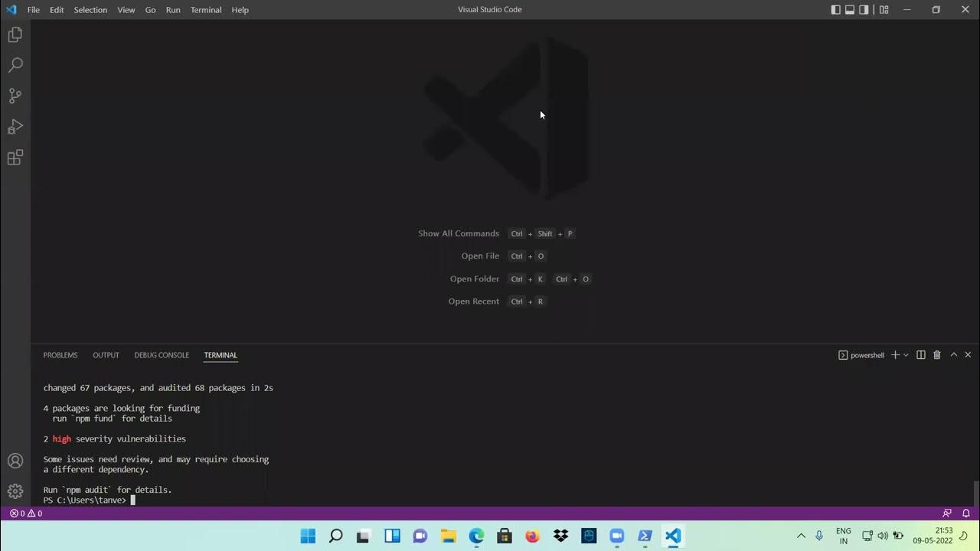Image resolution: width=980 pixels, height=551 pixels.
Task: Split the terminal
Action: click(921, 355)
